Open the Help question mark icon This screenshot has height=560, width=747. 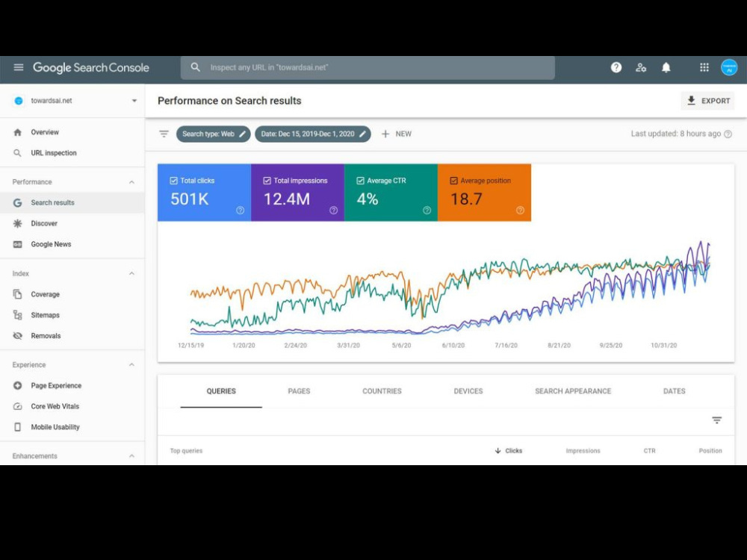pos(616,68)
